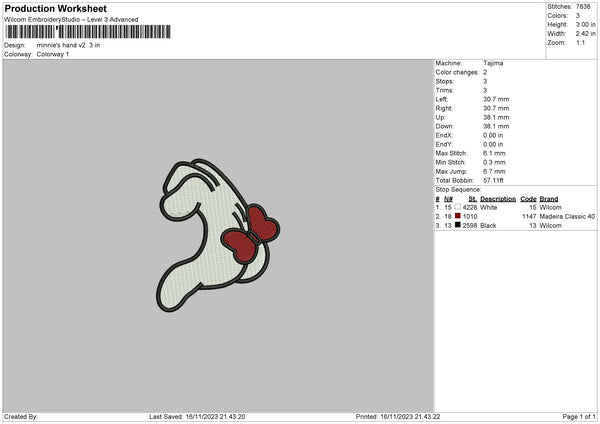Click the stitch count 4228 in row 1
Image resolution: width=600 pixels, height=424 pixels.
click(470, 207)
